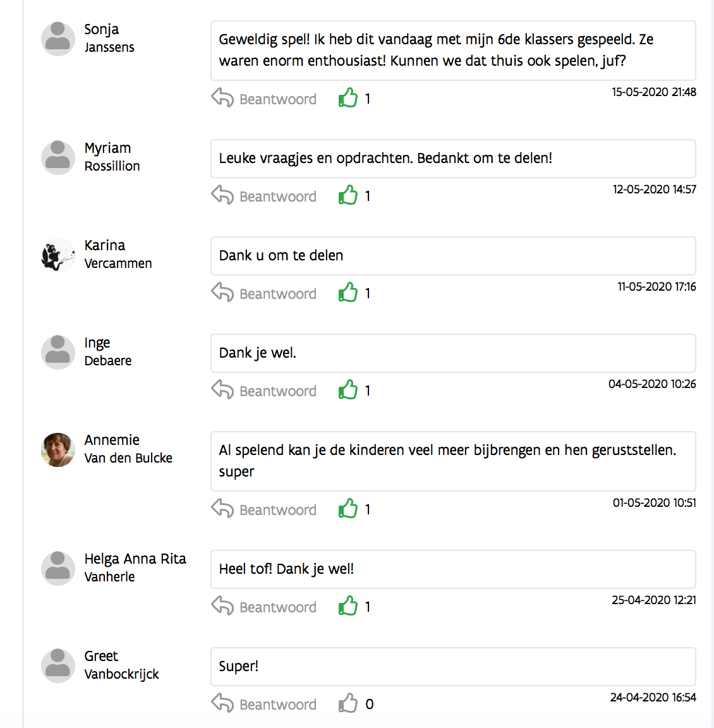Click reply arrow under 'Dank je wel.'
The image size is (714, 728).
pos(222,390)
